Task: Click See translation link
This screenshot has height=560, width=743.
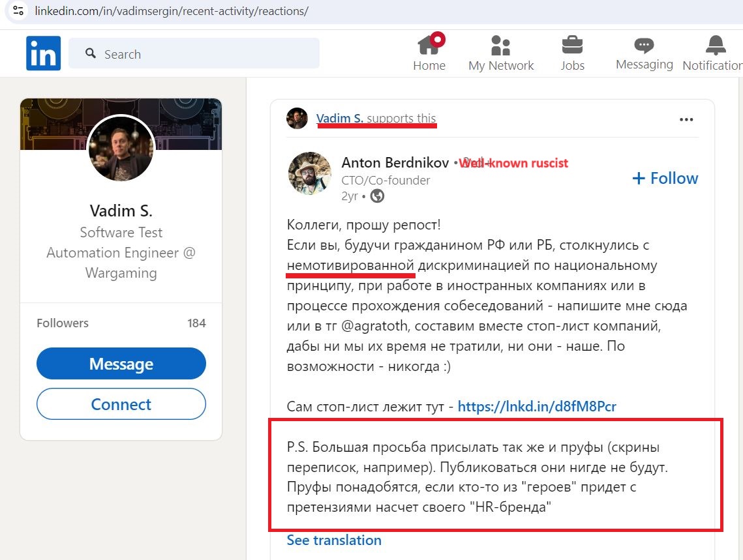Action: tap(334, 540)
